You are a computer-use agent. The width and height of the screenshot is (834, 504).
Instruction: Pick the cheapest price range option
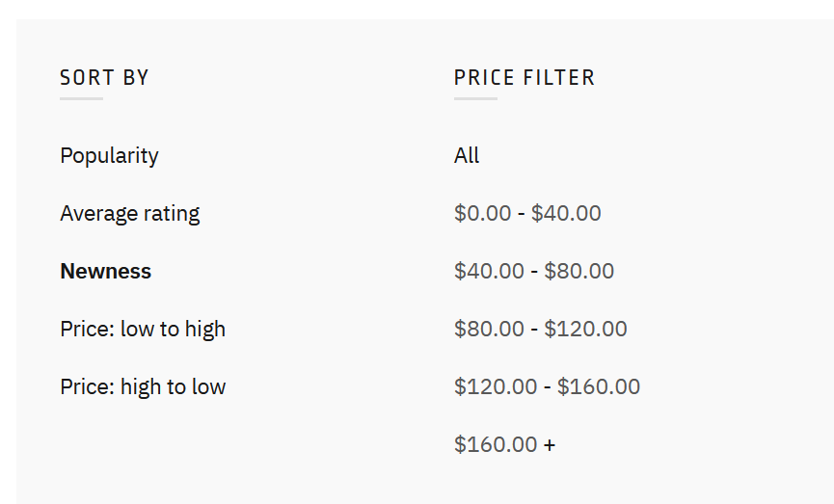click(x=527, y=214)
